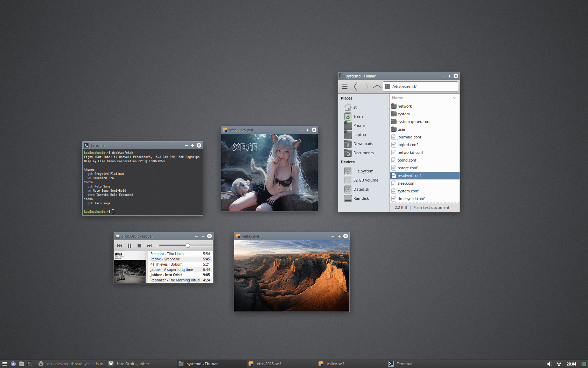The width and height of the screenshot is (588, 368).
Task: Select pstore.conf file
Action: (425, 168)
